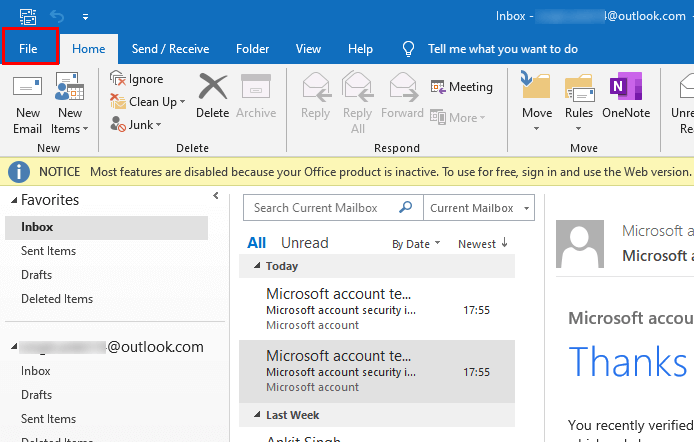Select Inbox under Favorites

106,227
